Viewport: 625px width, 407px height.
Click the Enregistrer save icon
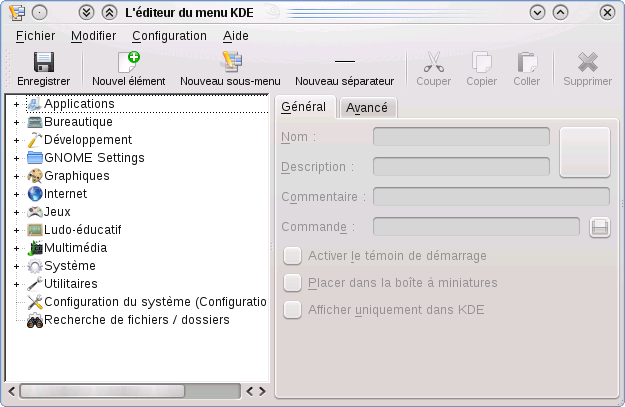point(43,62)
